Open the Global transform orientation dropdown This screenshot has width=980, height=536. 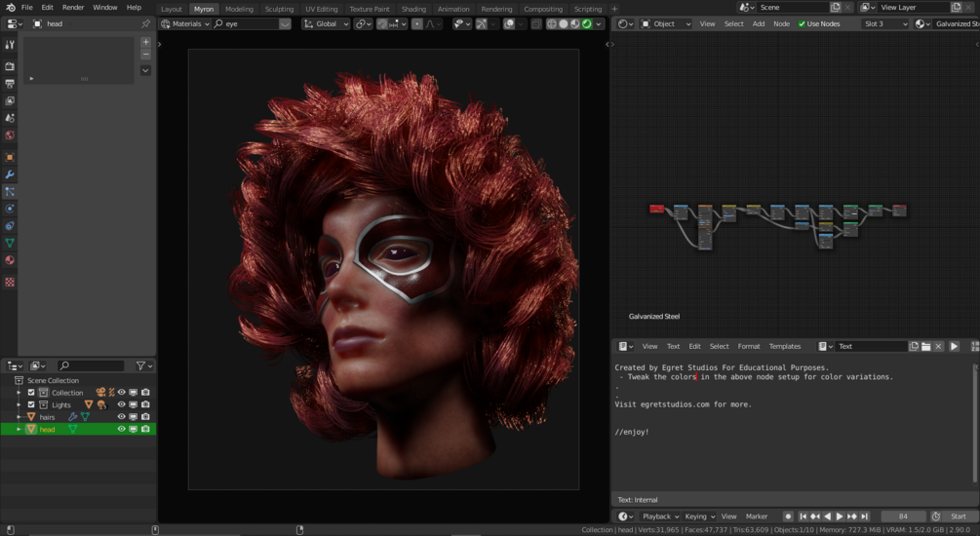tap(326, 23)
